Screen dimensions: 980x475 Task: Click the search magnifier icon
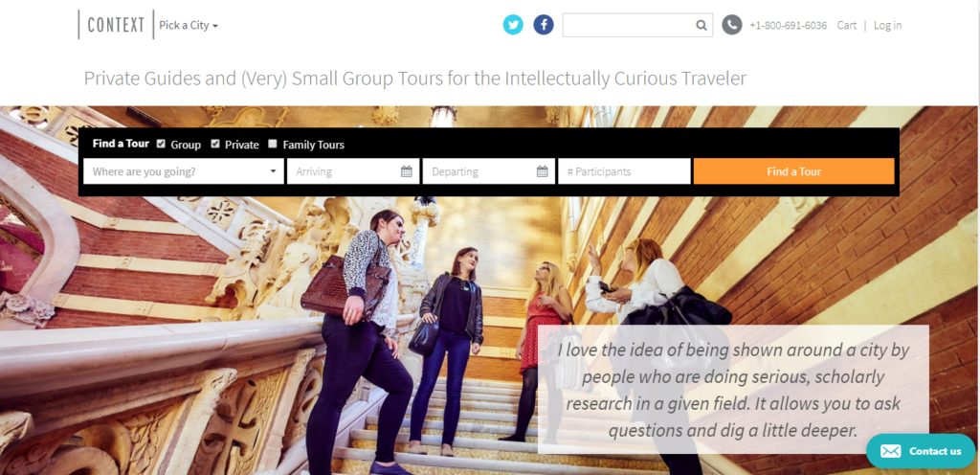(x=701, y=26)
